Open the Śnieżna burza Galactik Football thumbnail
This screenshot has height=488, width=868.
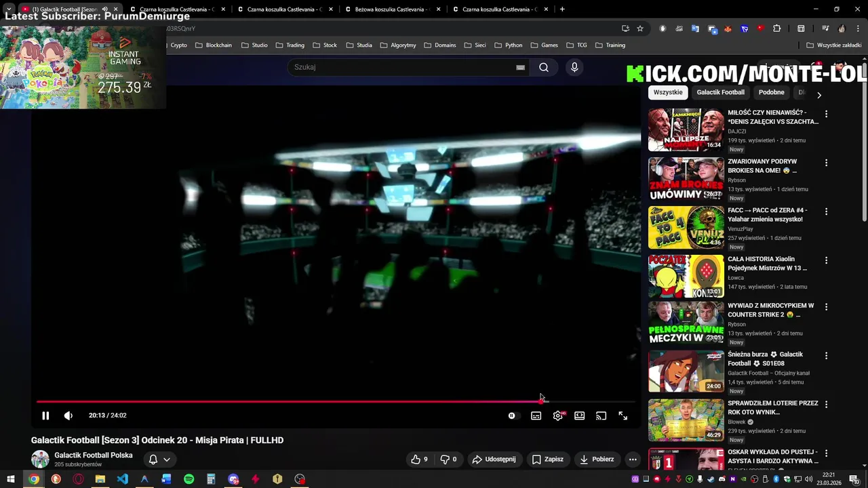coord(686,371)
